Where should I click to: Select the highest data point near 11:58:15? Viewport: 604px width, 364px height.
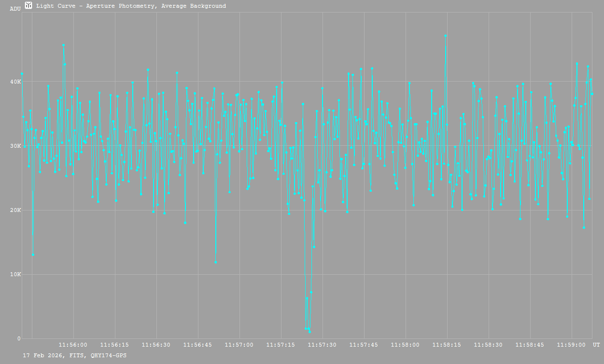[446, 36]
